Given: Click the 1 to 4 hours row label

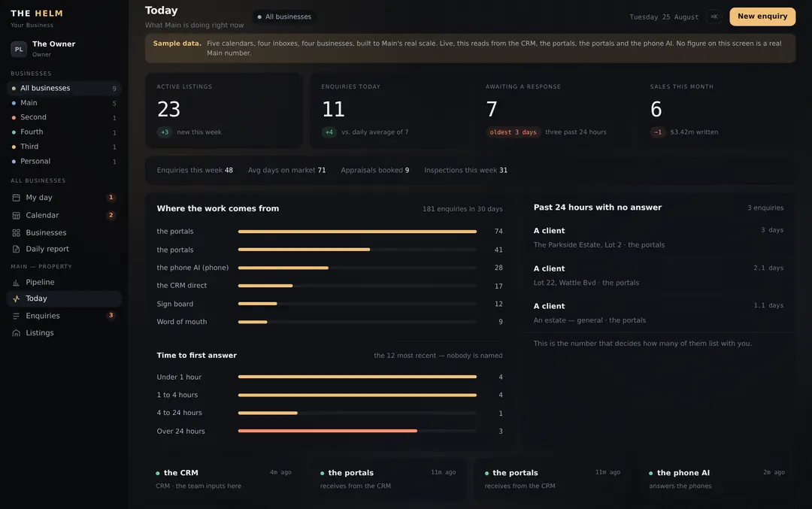Looking at the screenshot, I should (x=177, y=395).
